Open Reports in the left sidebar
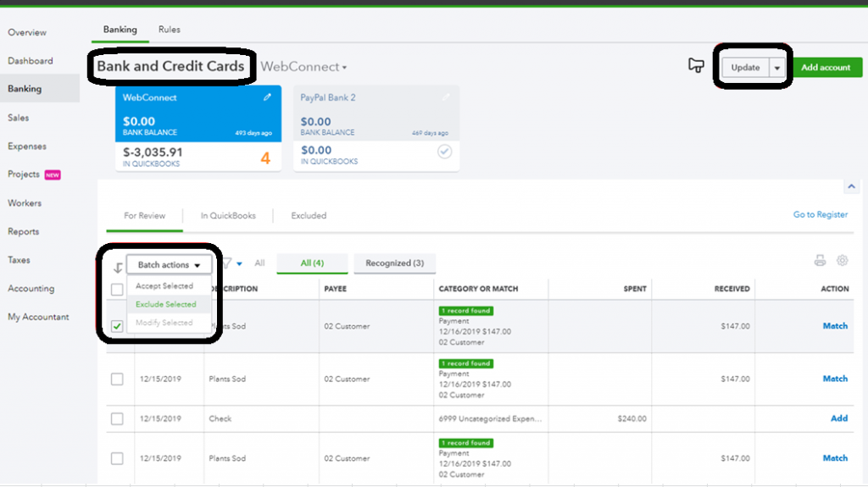 [x=23, y=232]
